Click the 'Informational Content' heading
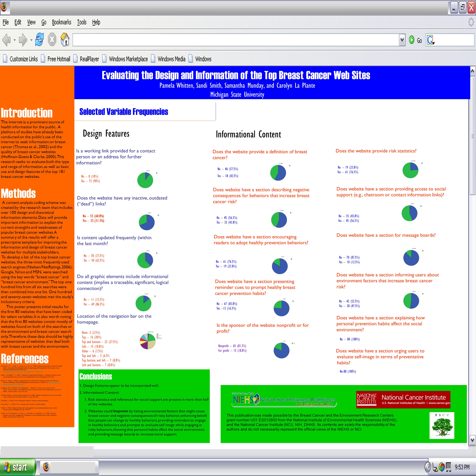476x476 pixels. 248,134
